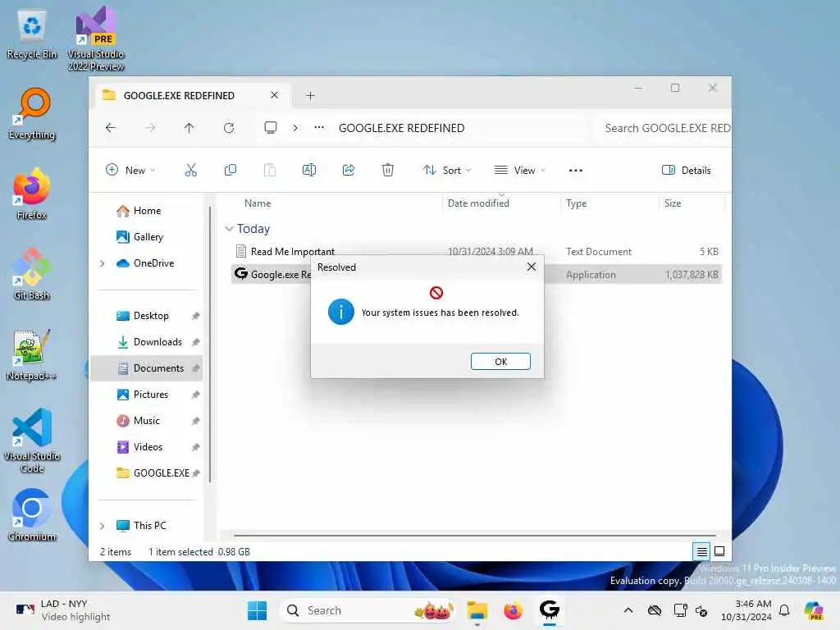Switch to details view icon in status bar
This screenshot has height=630, width=840.
point(702,551)
